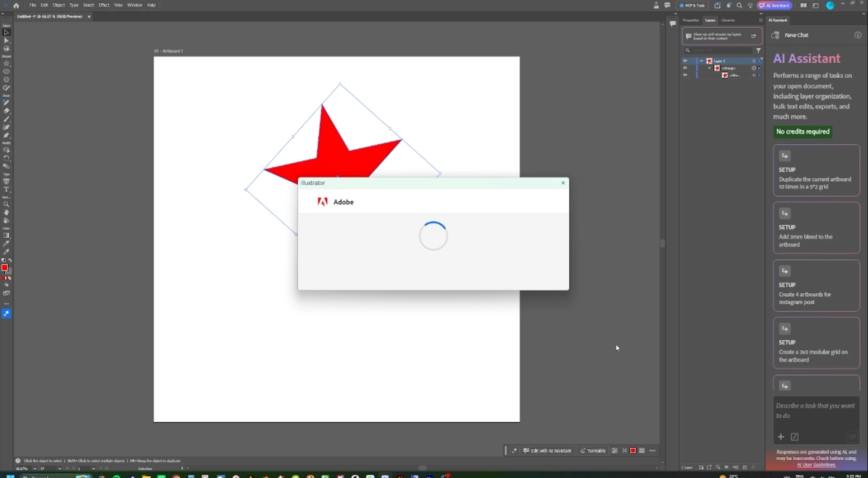Select the Direct Selection tool
This screenshot has height=478, width=868.
[6, 41]
